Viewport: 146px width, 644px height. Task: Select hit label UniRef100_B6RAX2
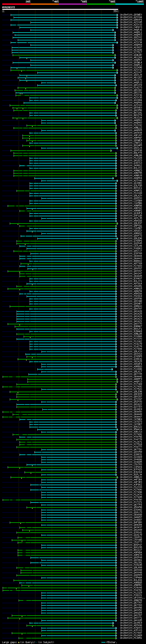(131, 261)
